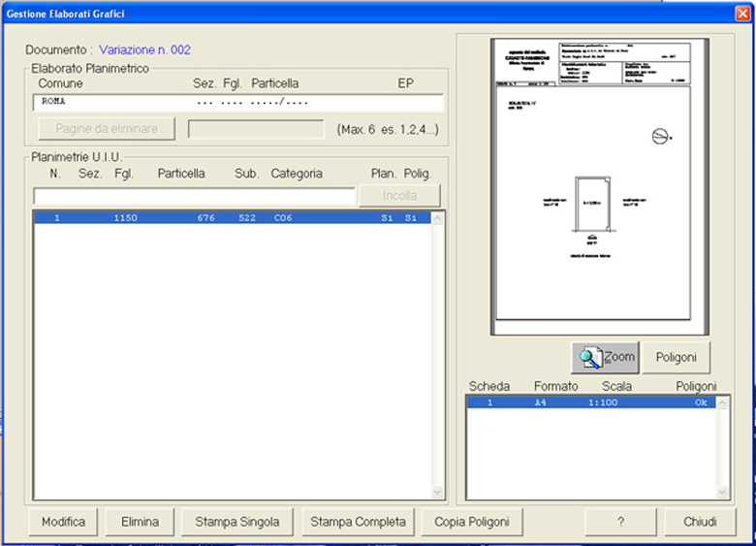Click the Chiudi button
756x546 pixels.
coord(700,522)
